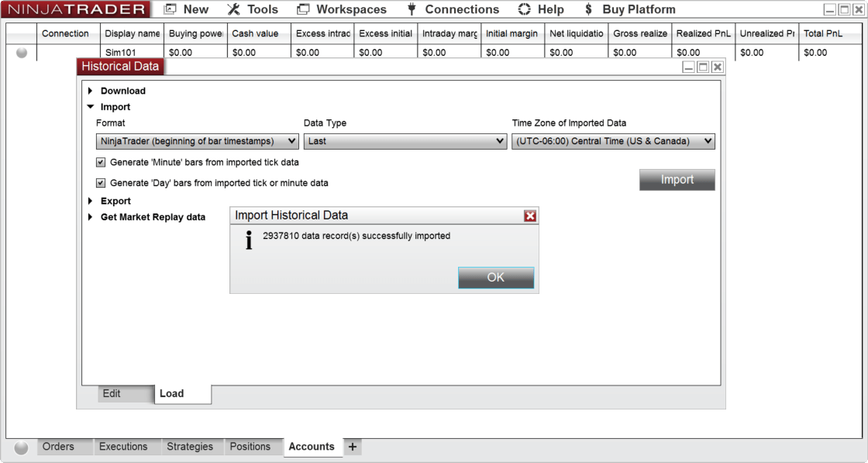Click the Workspaces icon
This screenshot has height=463, width=868.
click(303, 9)
